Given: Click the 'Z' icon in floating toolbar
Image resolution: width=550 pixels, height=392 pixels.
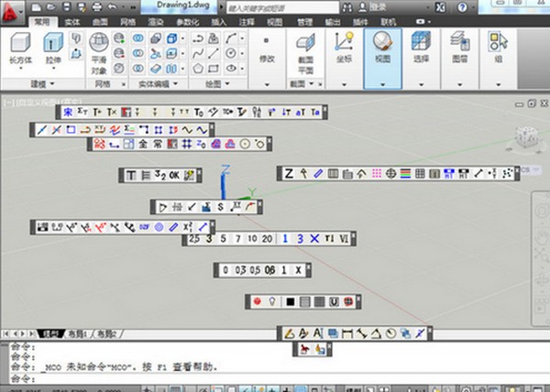Looking at the screenshot, I should 289,173.
